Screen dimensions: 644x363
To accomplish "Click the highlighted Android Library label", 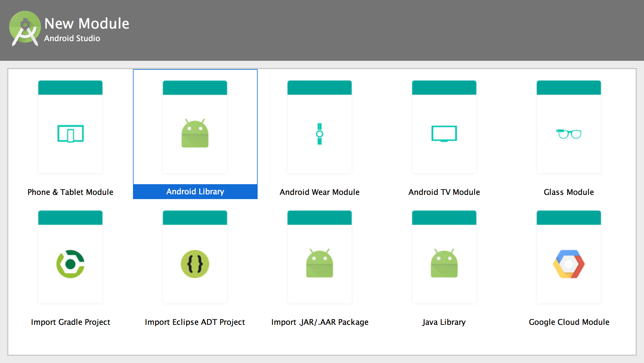I will pos(195,191).
